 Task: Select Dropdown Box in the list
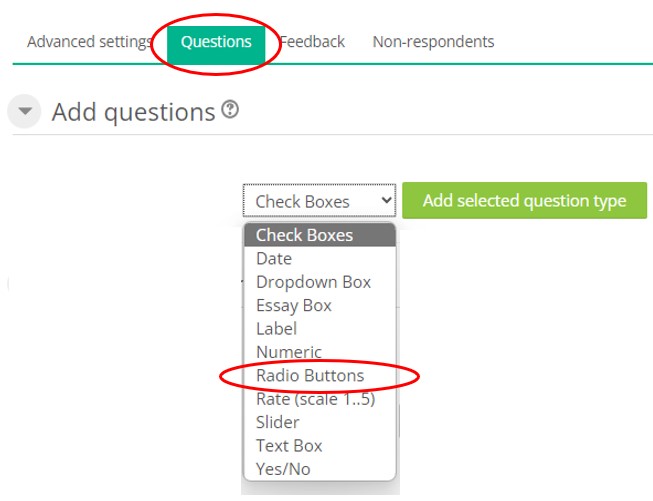click(x=313, y=282)
